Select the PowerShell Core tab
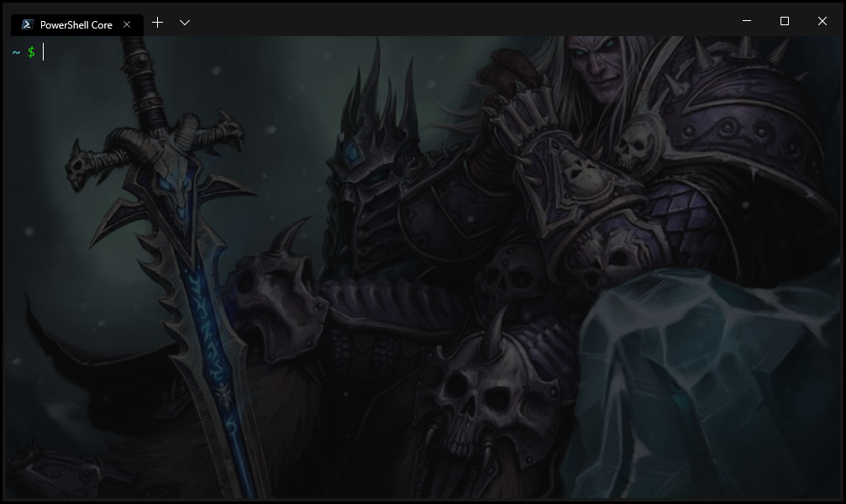 [x=76, y=25]
